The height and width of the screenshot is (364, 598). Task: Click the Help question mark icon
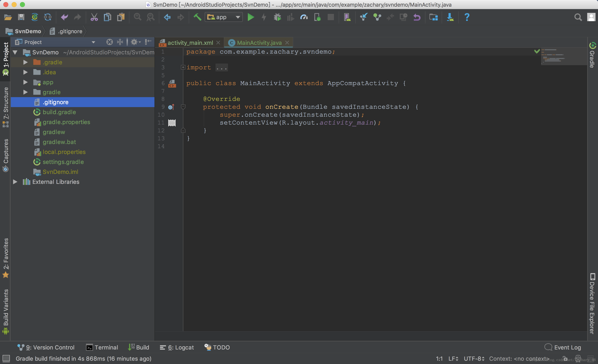point(467,17)
